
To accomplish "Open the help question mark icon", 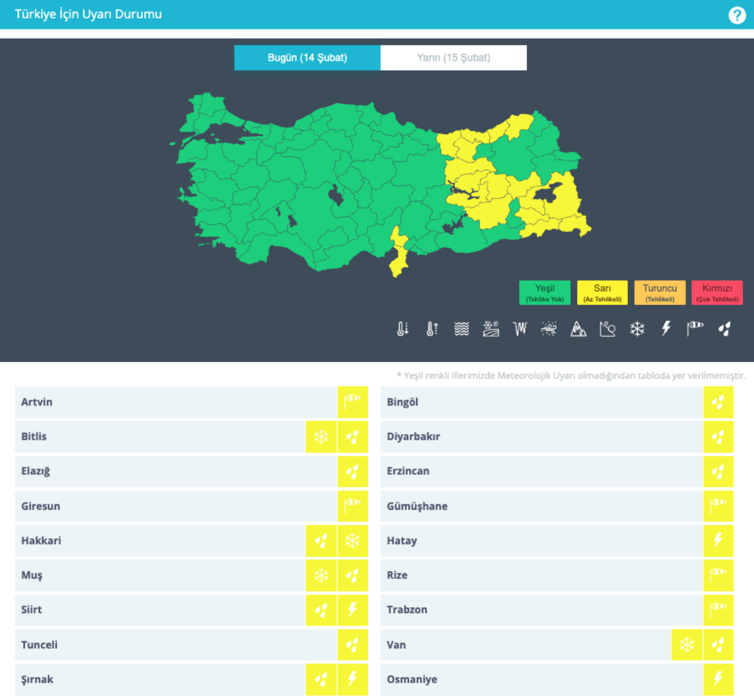I will [737, 16].
